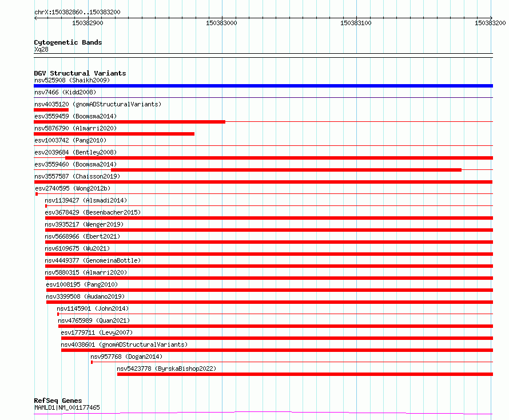The width and height of the screenshot is (509, 420).
Task: Open nsv4038601 (gnomADStructuralVariants) label
Action: click(x=124, y=344)
